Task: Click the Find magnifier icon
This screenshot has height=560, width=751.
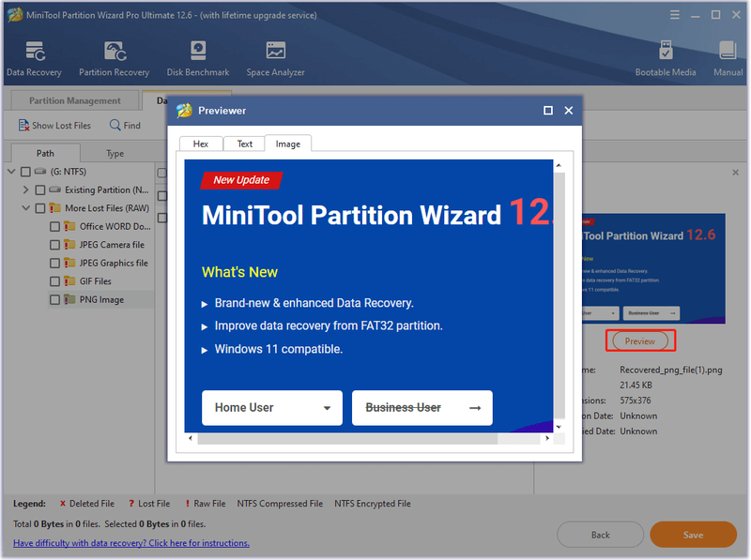Action: coord(115,125)
